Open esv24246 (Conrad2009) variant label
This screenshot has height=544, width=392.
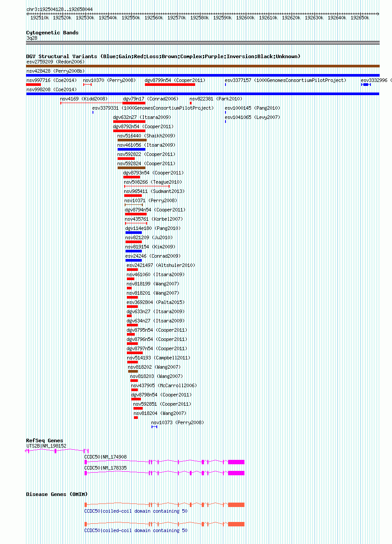pyautogui.click(x=153, y=256)
